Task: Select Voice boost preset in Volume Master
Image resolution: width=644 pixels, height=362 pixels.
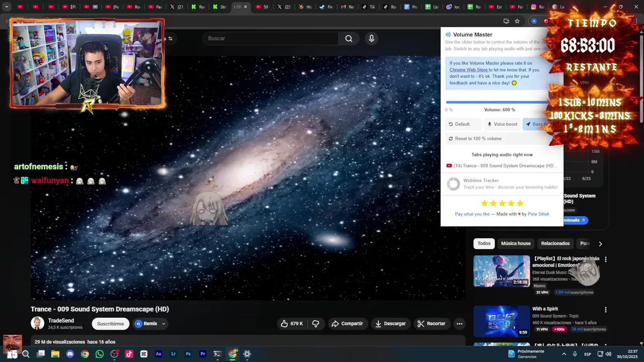Action: [502, 124]
